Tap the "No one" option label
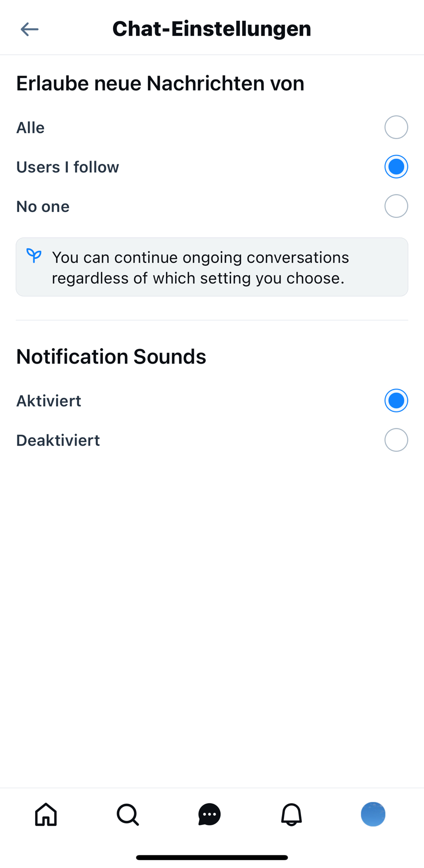 point(43,207)
